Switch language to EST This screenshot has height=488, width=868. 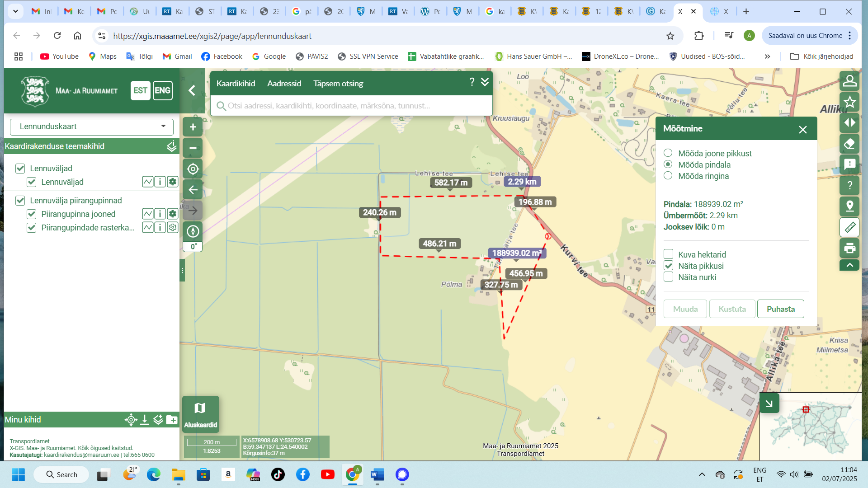pyautogui.click(x=140, y=90)
